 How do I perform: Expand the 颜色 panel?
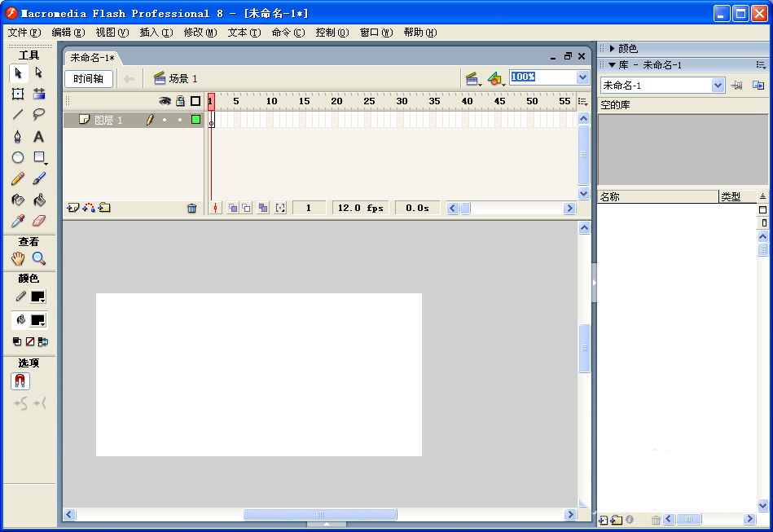tap(612, 48)
